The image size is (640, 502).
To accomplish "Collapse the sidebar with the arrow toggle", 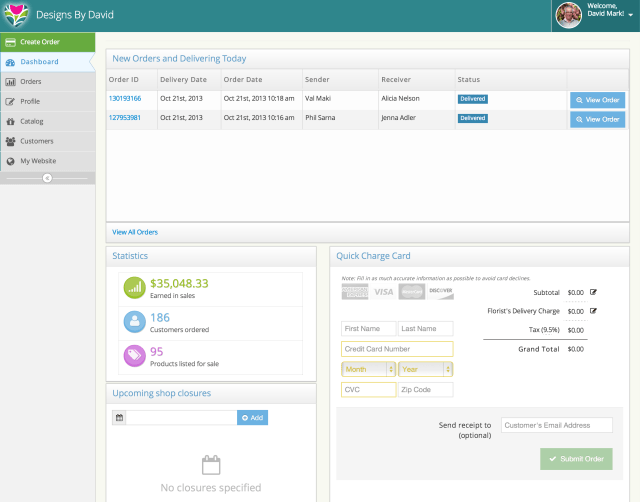I will [46, 177].
